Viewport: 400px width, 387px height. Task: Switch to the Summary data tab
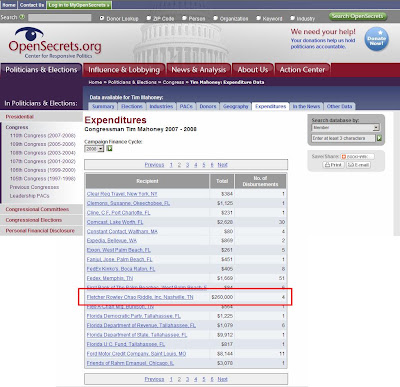click(x=103, y=106)
